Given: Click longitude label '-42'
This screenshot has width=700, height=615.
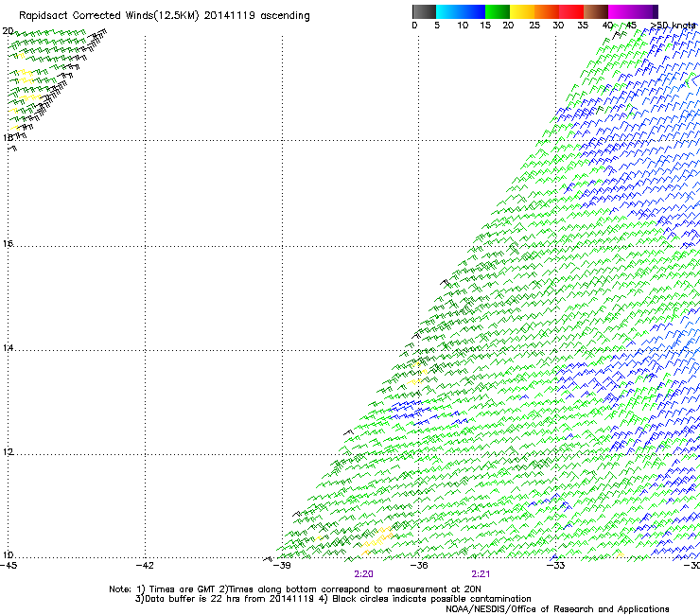Looking at the screenshot, I should [x=145, y=566].
